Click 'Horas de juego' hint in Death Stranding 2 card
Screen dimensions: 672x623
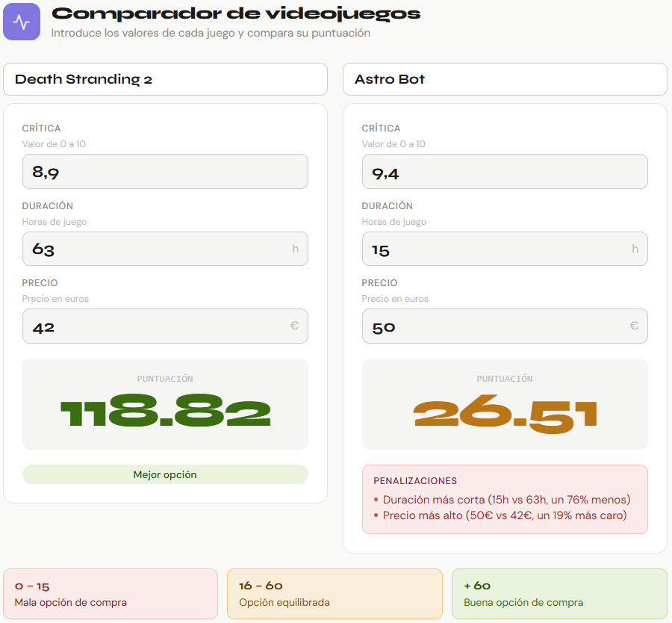55,222
